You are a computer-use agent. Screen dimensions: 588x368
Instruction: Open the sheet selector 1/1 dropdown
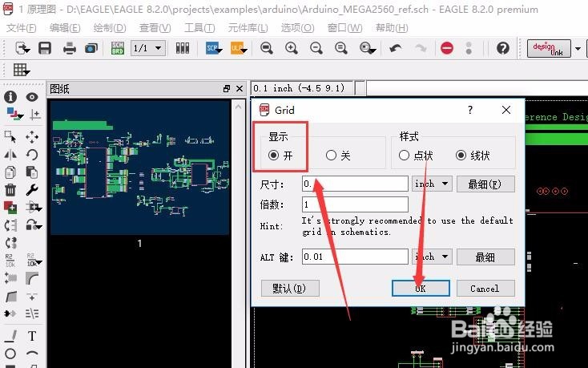(x=148, y=48)
